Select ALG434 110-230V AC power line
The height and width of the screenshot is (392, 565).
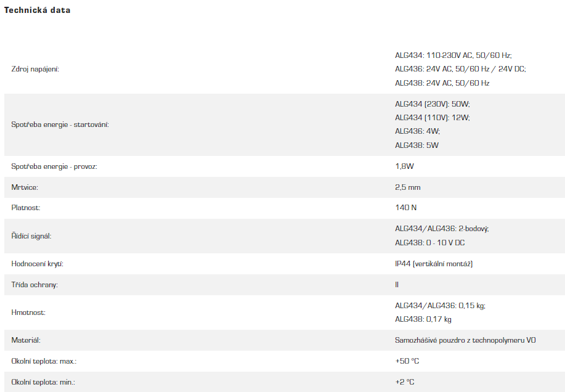point(453,55)
